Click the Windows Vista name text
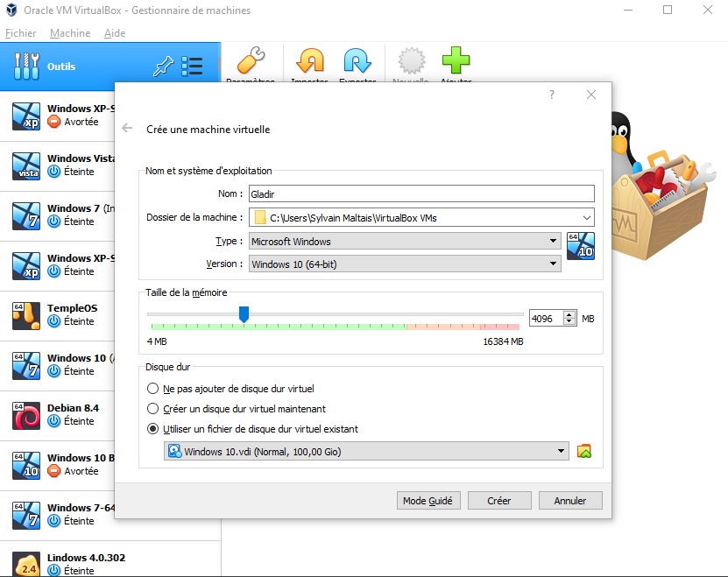 (x=81, y=158)
